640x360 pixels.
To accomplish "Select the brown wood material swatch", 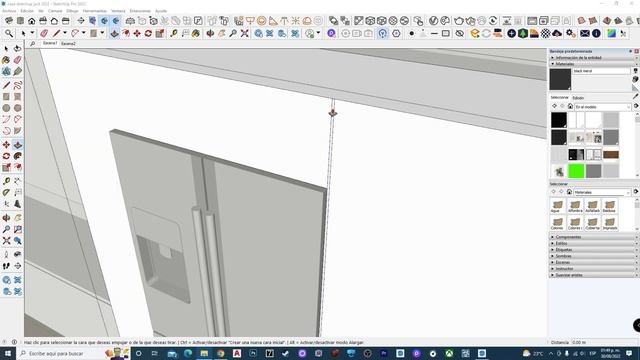I will [x=611, y=154].
